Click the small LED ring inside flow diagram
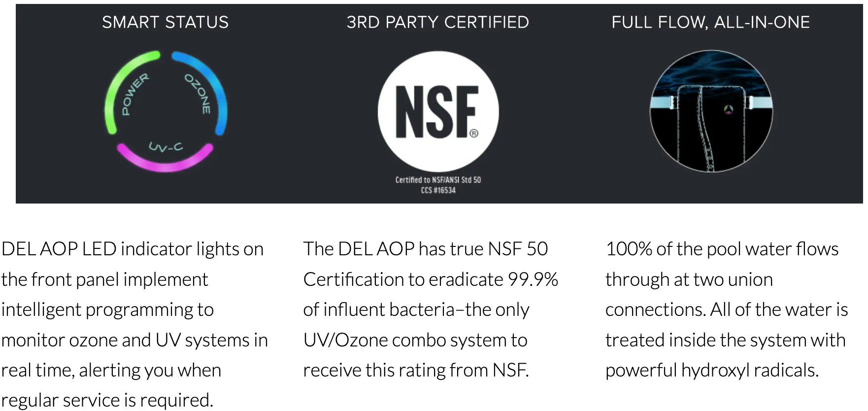 [728, 109]
